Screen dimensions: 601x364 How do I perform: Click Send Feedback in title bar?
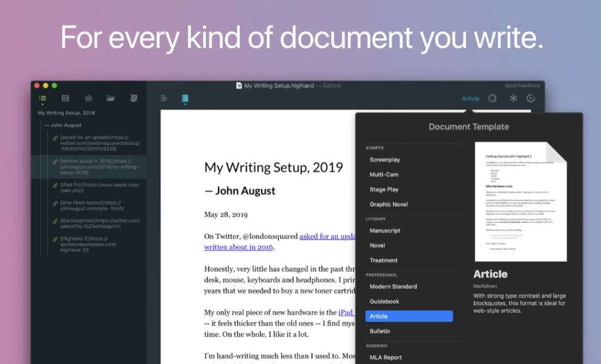pos(522,86)
